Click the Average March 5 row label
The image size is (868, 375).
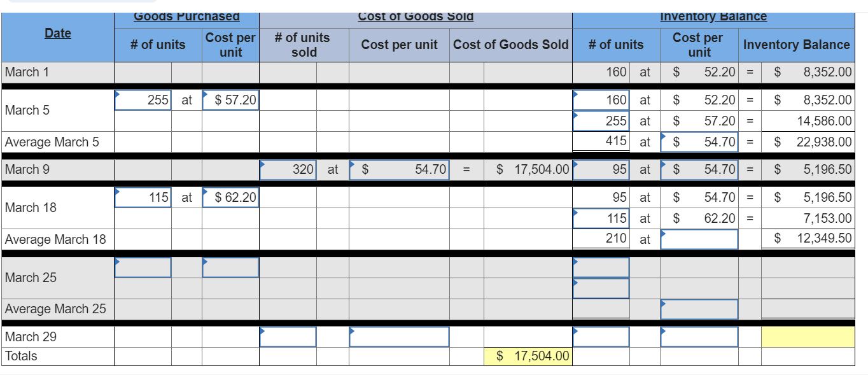52,142
